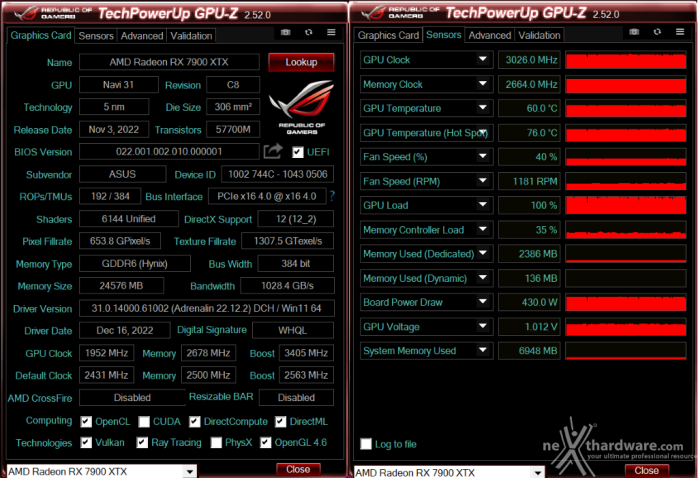Image resolution: width=698 pixels, height=478 pixels.
Task: Toggle the OpenCL checkbox
Action: [x=86, y=421]
